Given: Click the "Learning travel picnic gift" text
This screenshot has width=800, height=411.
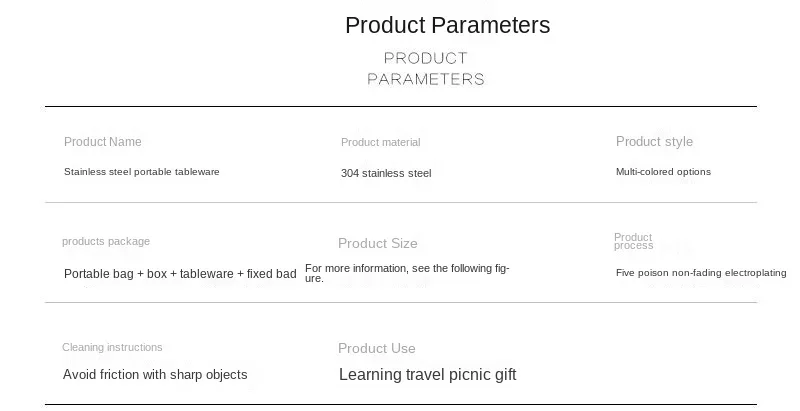Looking at the screenshot, I should 427,375.
